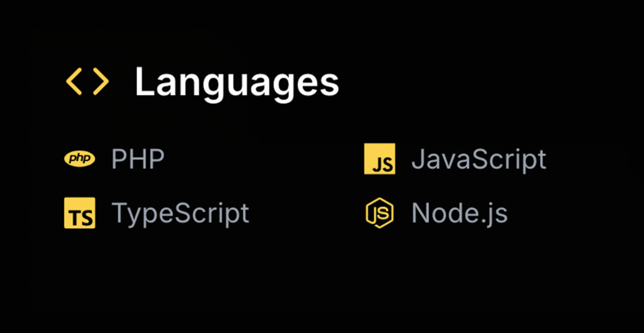Open the JavaScript language link
This screenshot has height=333, width=644.
tap(479, 160)
